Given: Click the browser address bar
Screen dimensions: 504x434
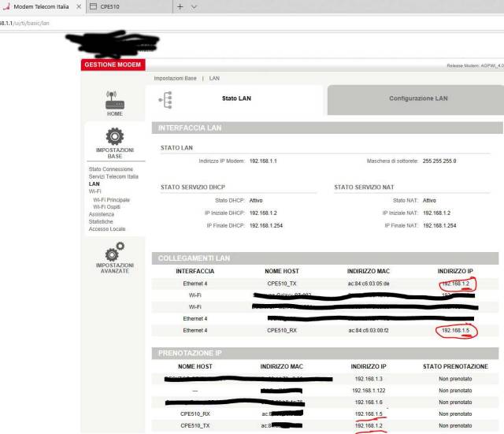Looking at the screenshot, I should pos(236,24).
